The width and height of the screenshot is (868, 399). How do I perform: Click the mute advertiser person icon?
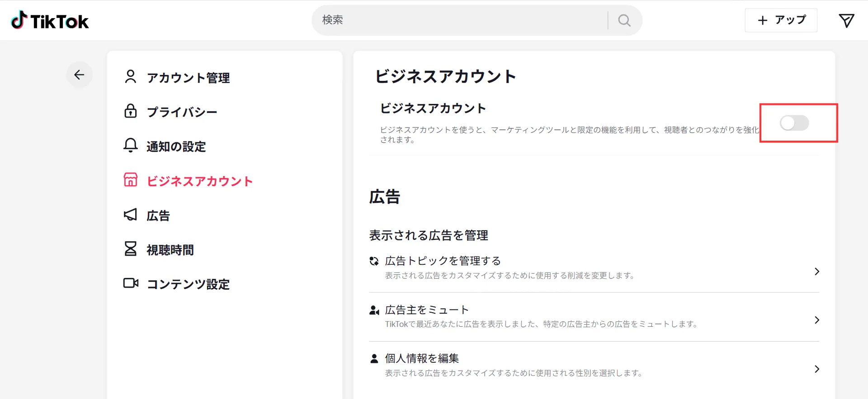374,310
